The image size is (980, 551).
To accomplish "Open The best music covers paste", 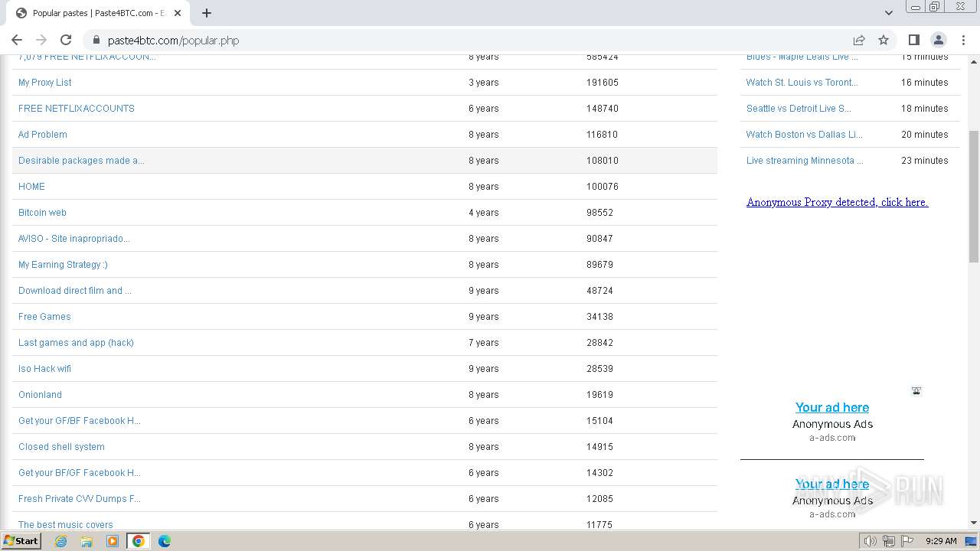I will pos(66,524).
